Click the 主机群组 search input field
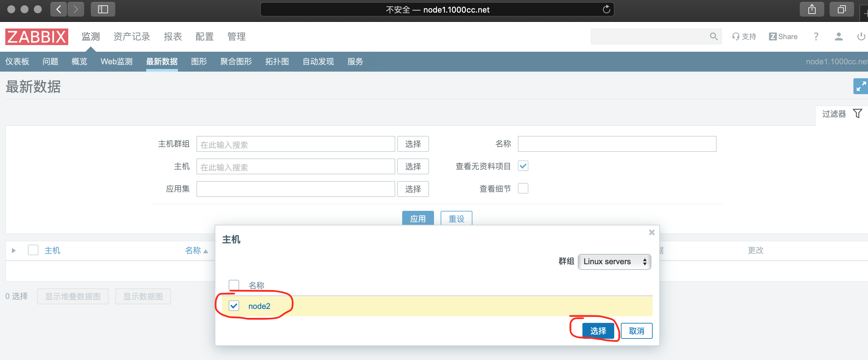The width and height of the screenshot is (868, 360). (295, 144)
